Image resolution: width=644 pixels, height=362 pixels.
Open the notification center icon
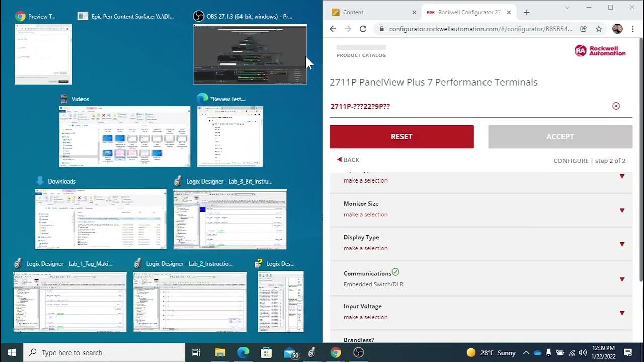pos(628,353)
